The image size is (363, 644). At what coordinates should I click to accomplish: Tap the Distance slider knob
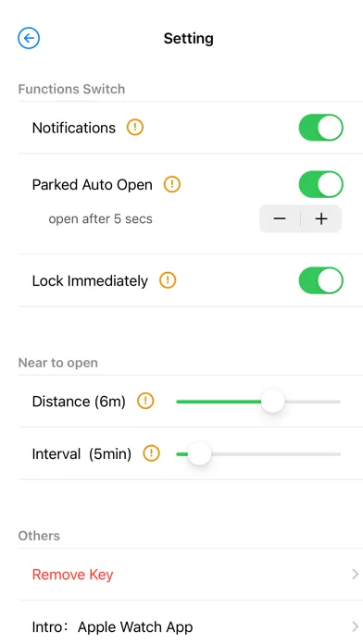click(x=273, y=402)
